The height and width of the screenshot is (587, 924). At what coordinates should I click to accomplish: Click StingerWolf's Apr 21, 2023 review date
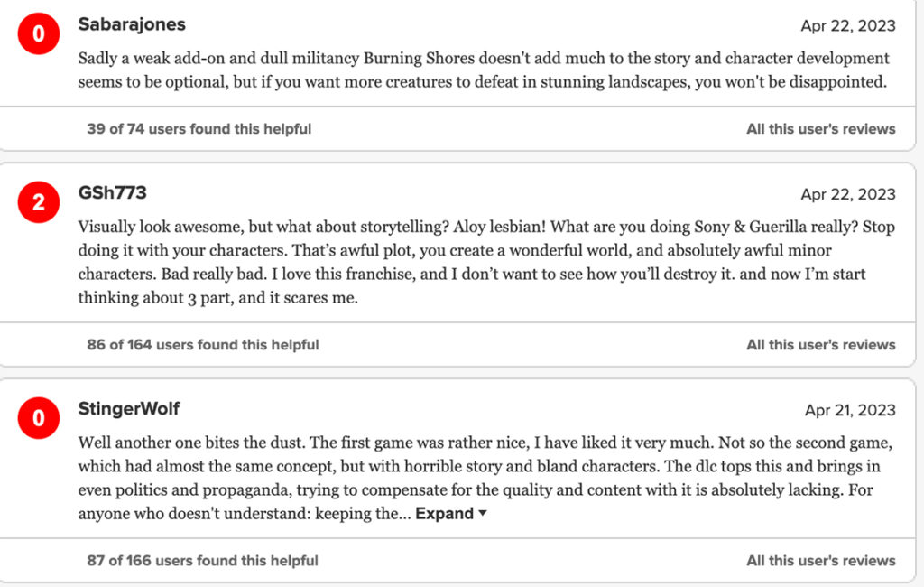[849, 411]
